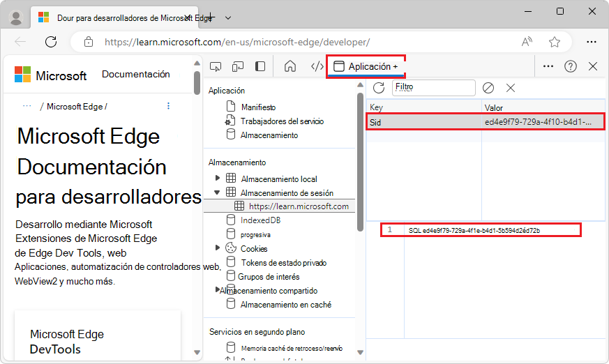Focus the Filtro text field
Viewport: 609px width, 364px height.
[433, 88]
